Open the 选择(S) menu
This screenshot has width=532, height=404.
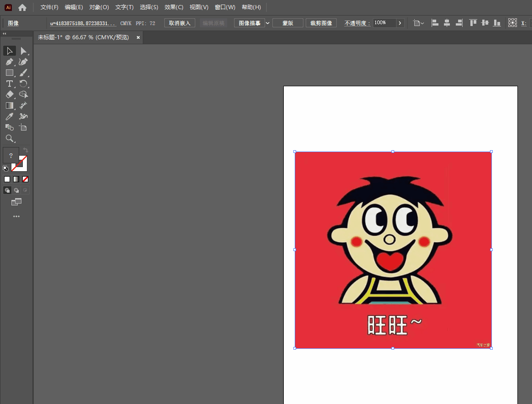[149, 7]
